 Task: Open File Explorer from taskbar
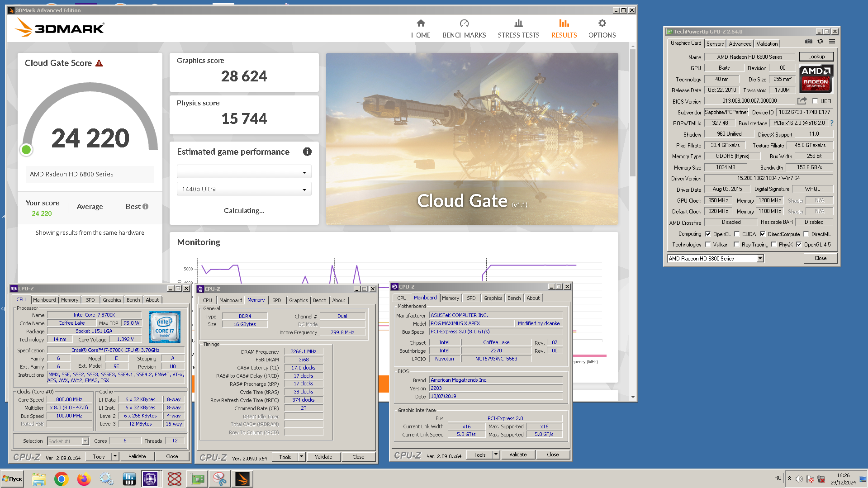39,479
